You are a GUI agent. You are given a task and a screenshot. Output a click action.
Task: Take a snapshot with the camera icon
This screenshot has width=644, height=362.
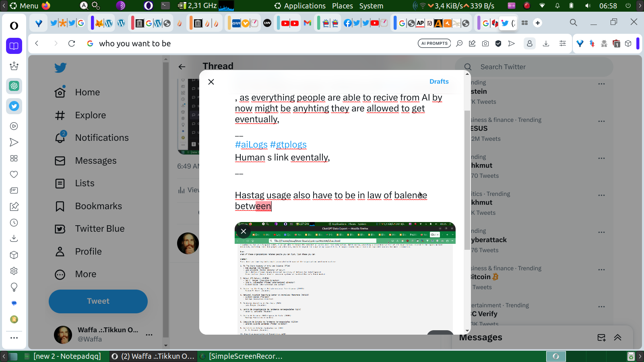(485, 43)
